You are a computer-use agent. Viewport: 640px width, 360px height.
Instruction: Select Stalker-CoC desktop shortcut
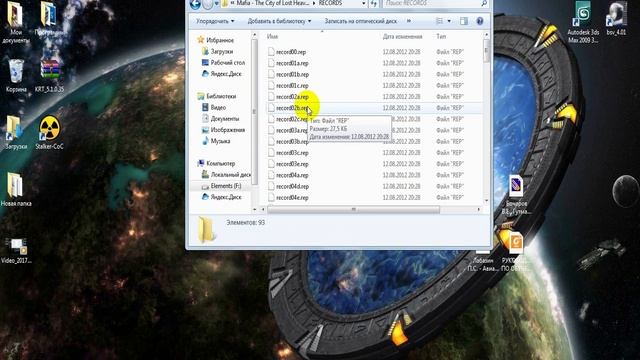pos(49,132)
